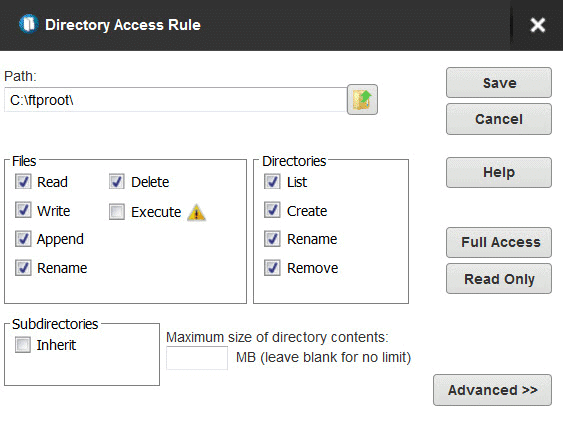
Task: Apply Full Access permissions
Action: 499,242
